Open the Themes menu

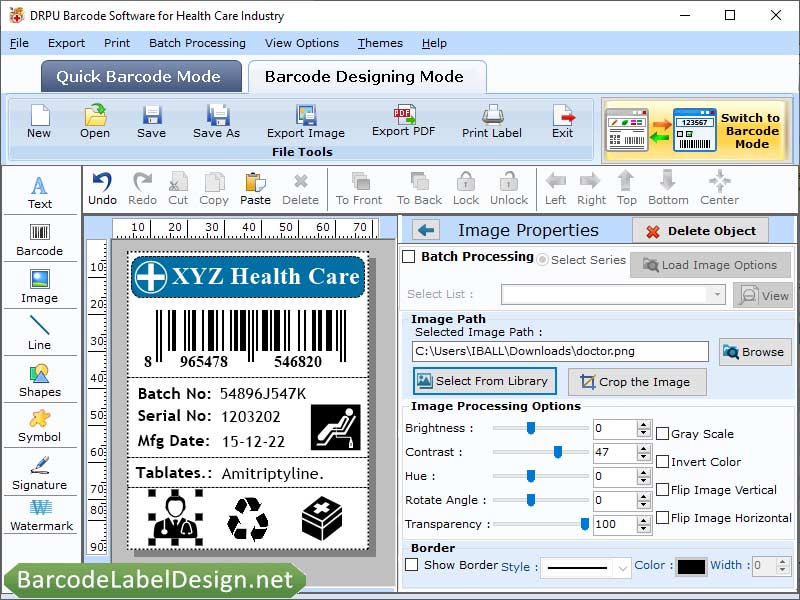380,43
